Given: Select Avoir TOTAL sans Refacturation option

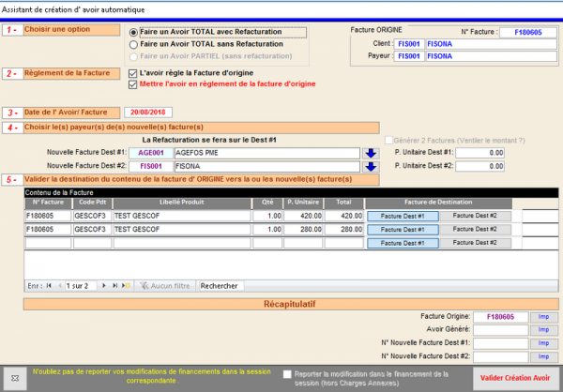Looking at the screenshot, I should pyautogui.click(x=133, y=43).
